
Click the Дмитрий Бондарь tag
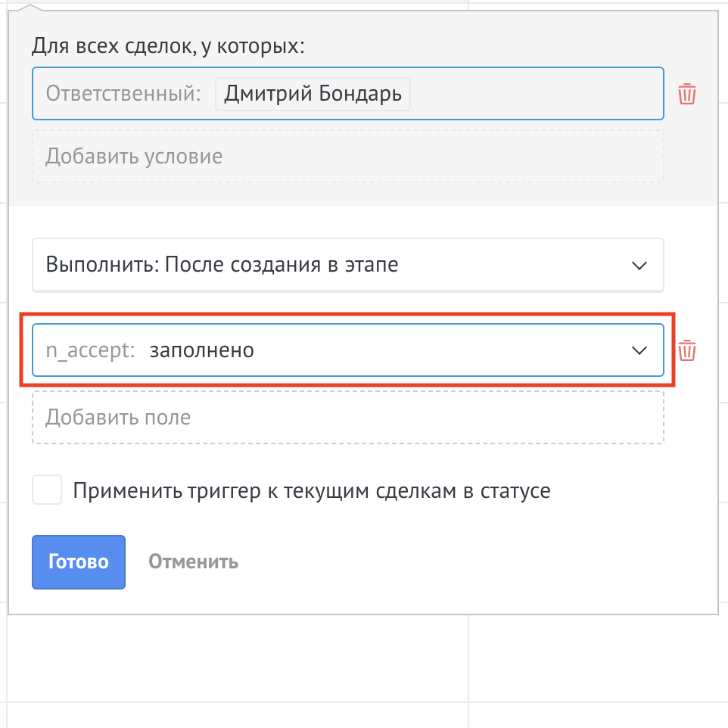pos(313,95)
